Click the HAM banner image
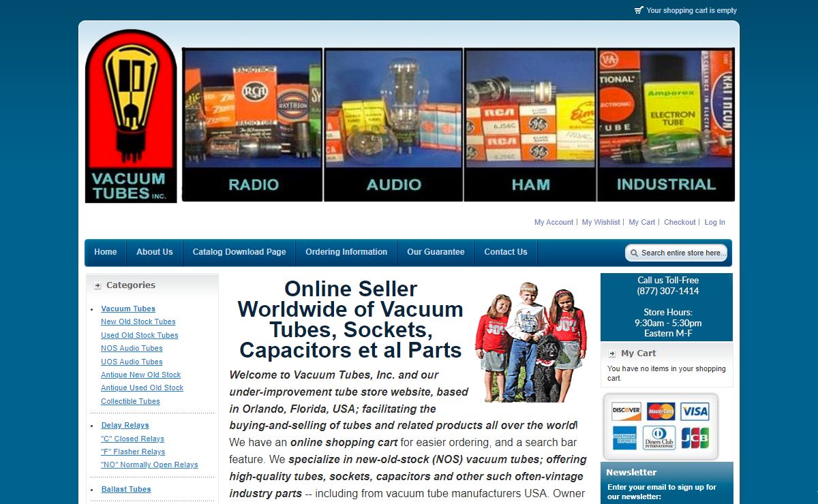The width and height of the screenshot is (818, 504). 530,125
